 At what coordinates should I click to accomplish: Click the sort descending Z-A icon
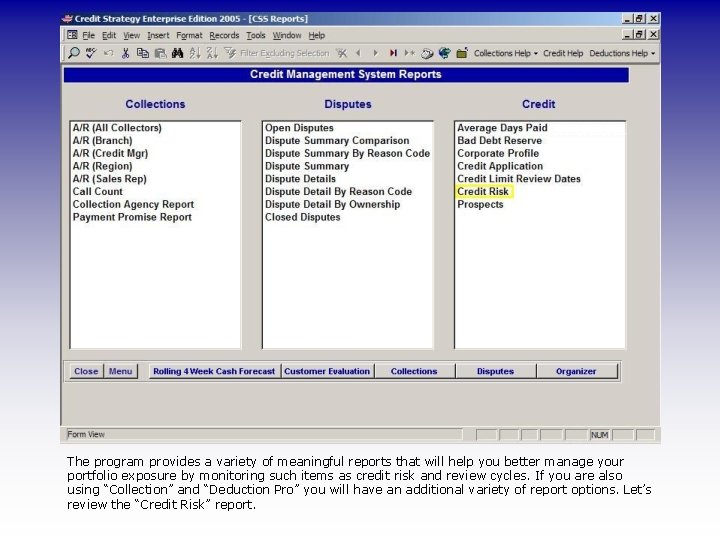[212, 53]
